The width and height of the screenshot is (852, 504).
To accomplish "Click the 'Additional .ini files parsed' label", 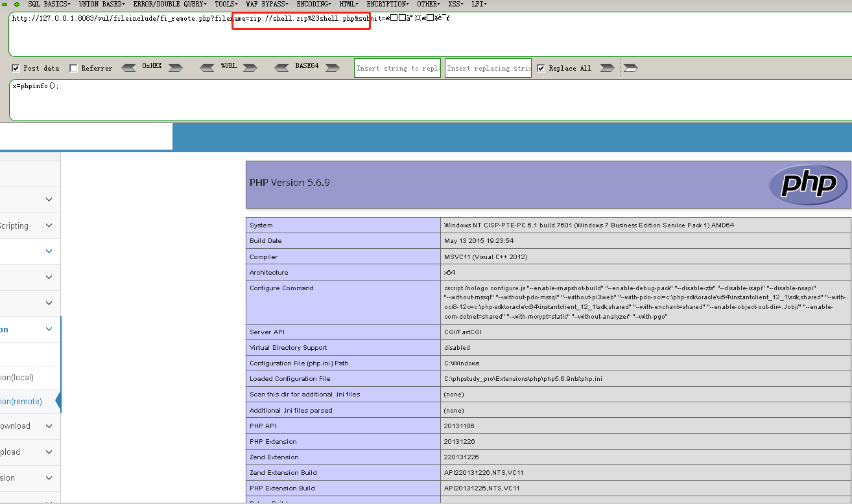I will coord(291,411).
